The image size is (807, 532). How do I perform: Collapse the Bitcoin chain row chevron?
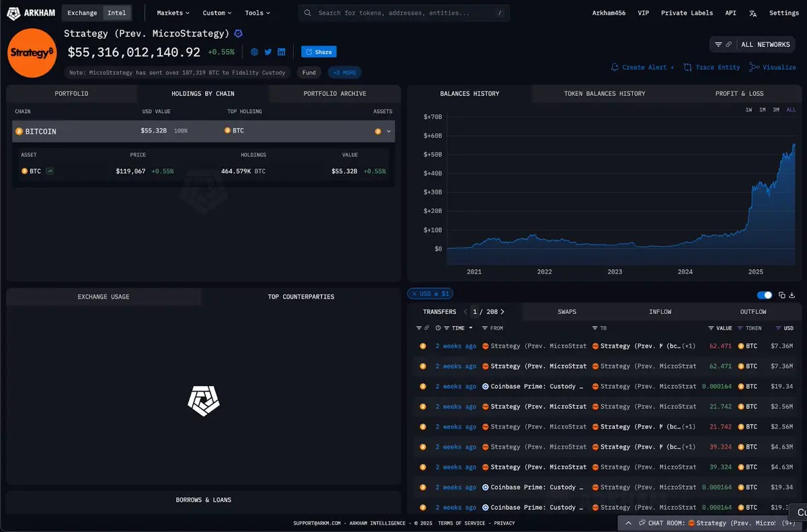click(389, 131)
